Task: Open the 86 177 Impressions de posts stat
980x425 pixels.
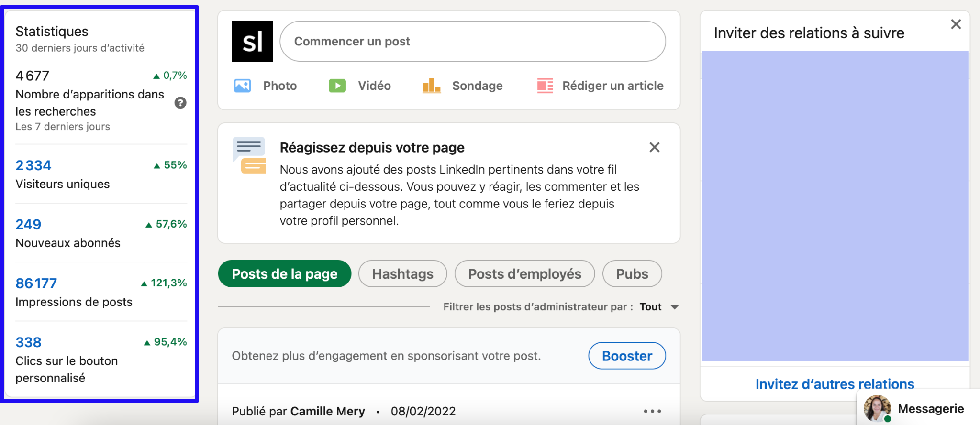Action: 36,283
